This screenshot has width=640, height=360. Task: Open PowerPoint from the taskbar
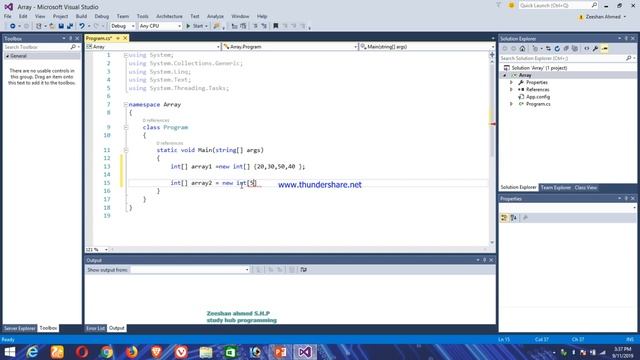tap(280, 352)
